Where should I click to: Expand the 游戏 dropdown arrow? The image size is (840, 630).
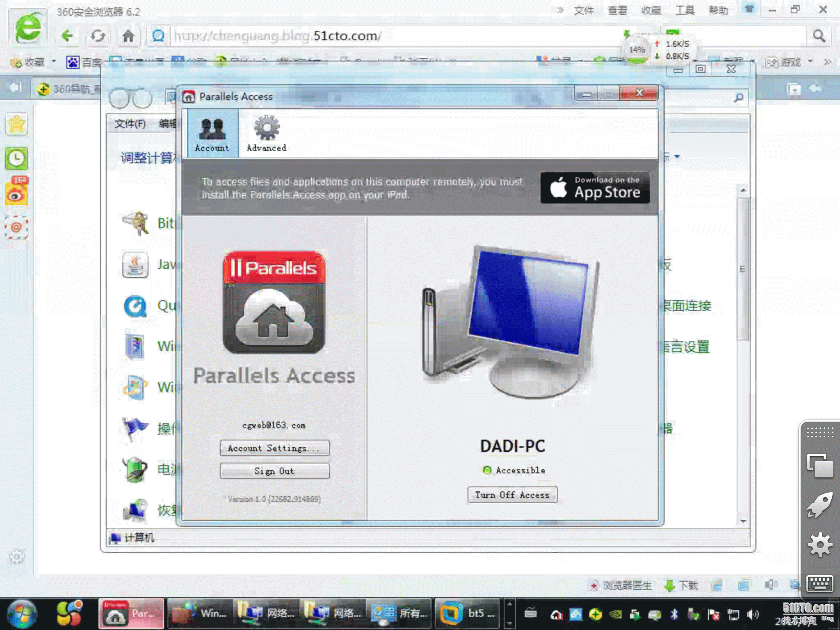pyautogui.click(x=810, y=62)
